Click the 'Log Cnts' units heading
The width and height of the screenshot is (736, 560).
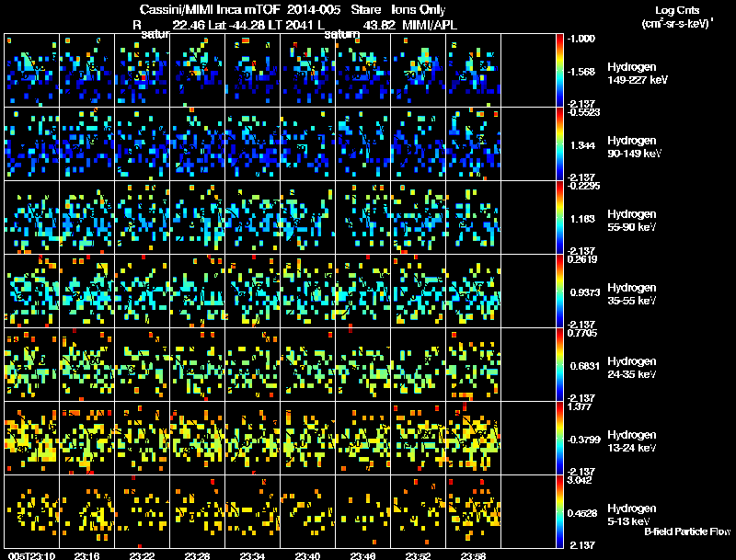(x=677, y=10)
